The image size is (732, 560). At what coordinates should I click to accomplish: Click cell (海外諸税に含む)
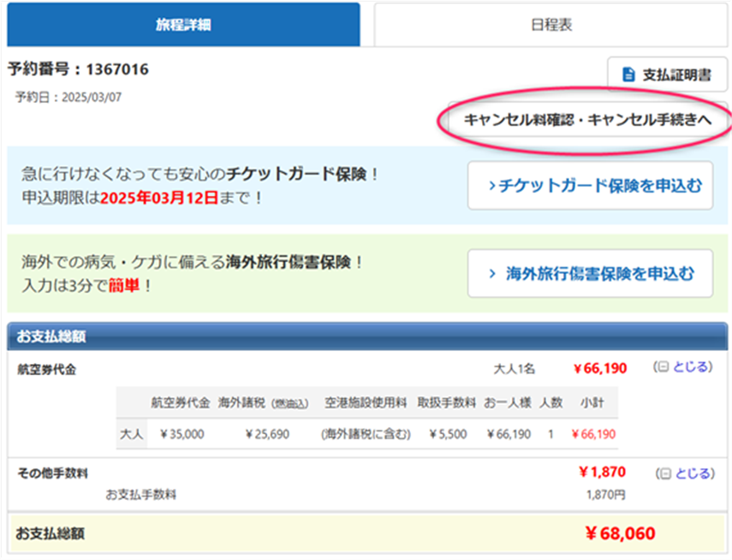366,434
